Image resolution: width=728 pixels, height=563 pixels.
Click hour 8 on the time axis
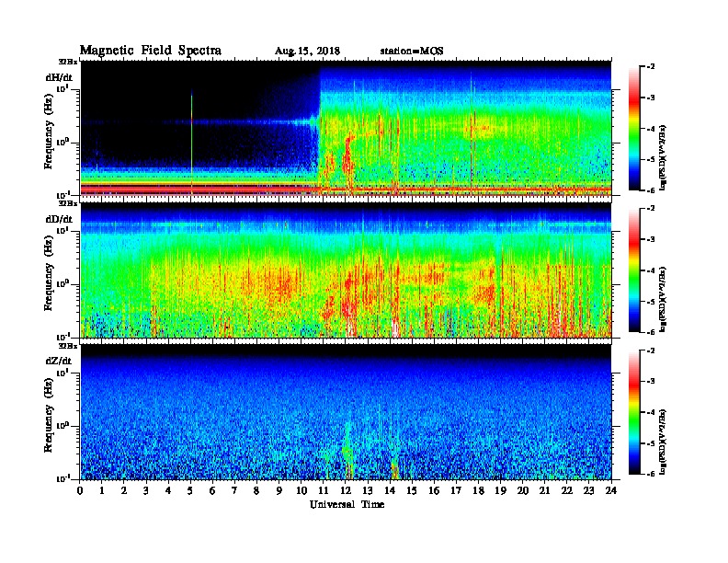pyautogui.click(x=256, y=491)
